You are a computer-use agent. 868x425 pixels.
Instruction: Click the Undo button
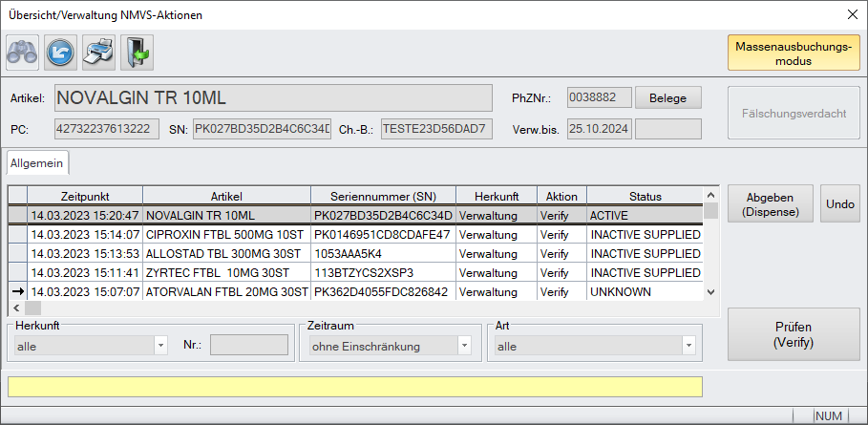[840, 204]
